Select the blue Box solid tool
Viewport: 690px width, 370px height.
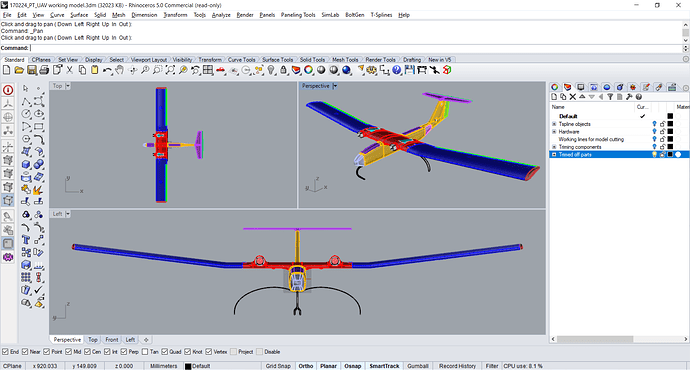(x=26, y=165)
